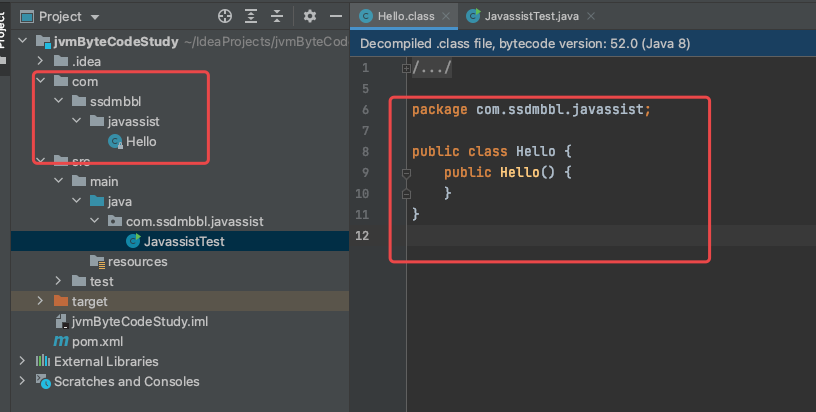Select the Hello class file in tree
Screen dimensions: 816x412
140,141
